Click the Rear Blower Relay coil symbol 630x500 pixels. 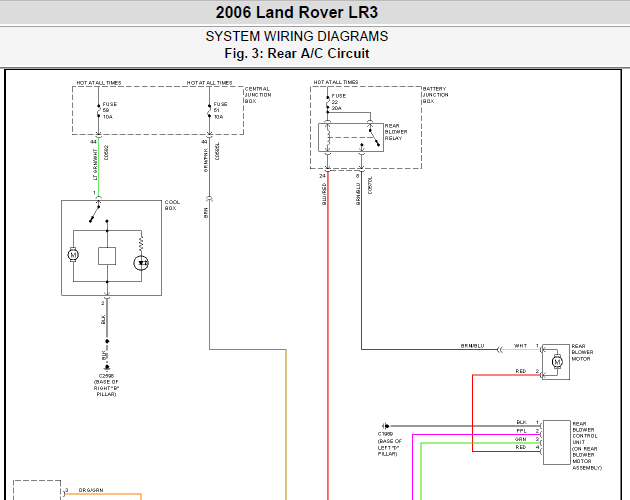point(328,137)
